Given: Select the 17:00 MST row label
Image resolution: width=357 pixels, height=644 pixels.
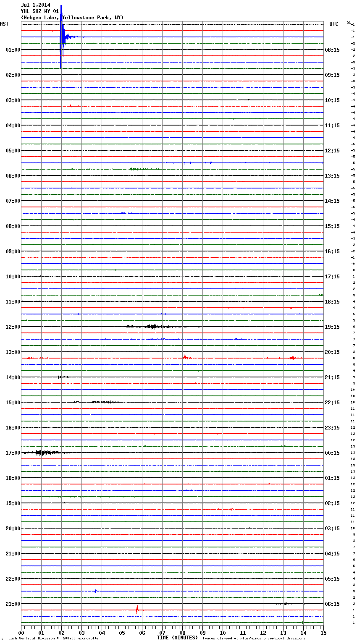Looking at the screenshot, I should coord(13,453).
